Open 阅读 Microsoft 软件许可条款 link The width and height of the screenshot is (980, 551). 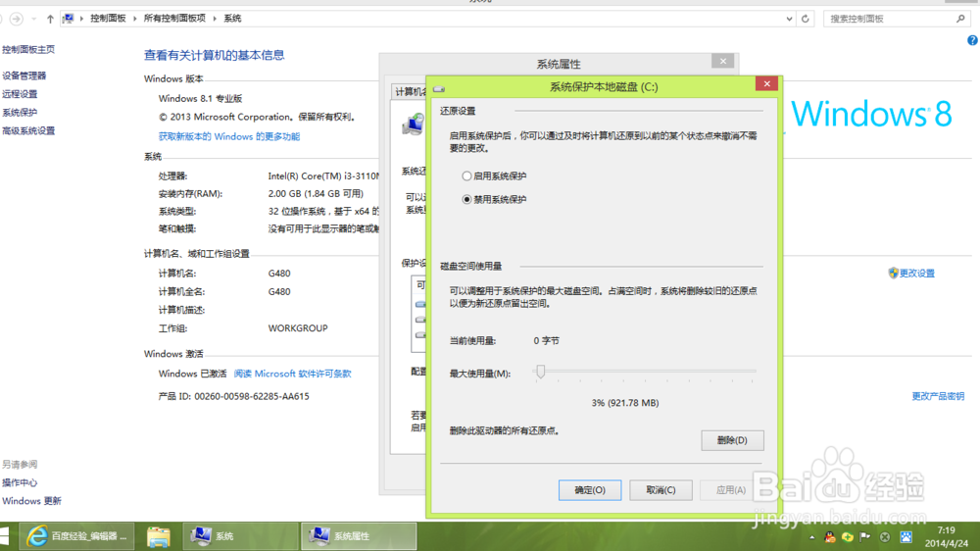pyautogui.click(x=292, y=374)
